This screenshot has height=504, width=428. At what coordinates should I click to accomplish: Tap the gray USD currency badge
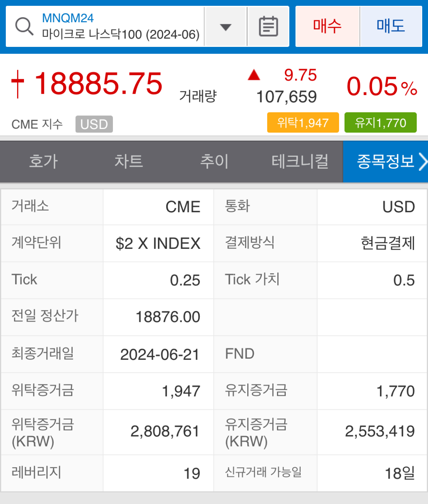click(x=94, y=124)
